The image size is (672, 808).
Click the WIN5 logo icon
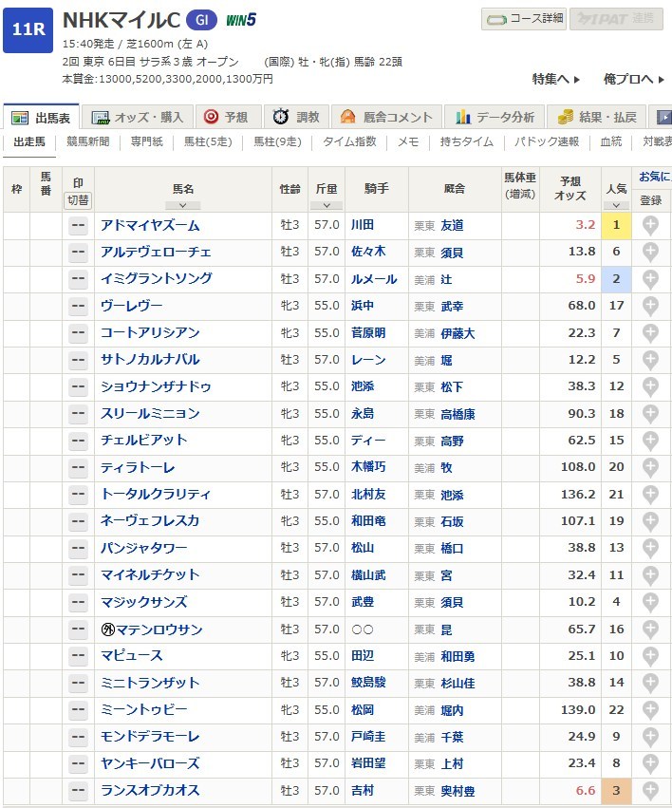241,20
